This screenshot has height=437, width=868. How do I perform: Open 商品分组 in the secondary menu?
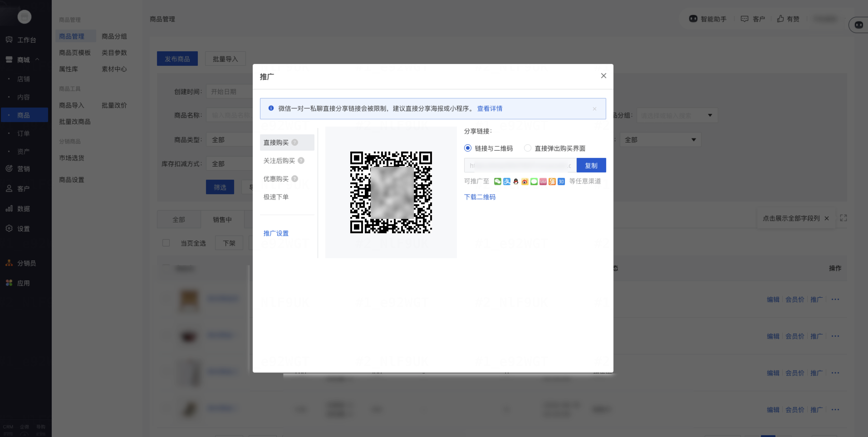click(114, 36)
